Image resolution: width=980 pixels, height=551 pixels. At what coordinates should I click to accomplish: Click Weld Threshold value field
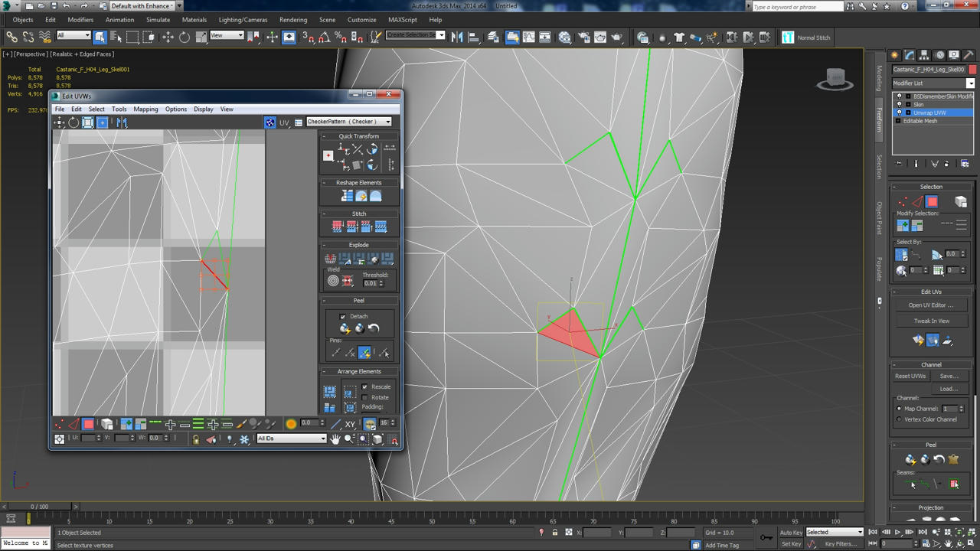tap(371, 283)
